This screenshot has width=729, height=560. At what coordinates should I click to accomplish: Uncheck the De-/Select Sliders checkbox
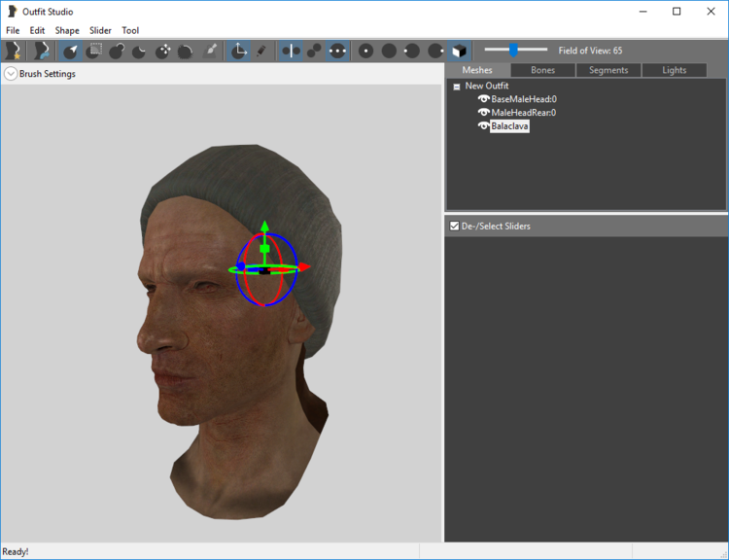[x=454, y=227]
